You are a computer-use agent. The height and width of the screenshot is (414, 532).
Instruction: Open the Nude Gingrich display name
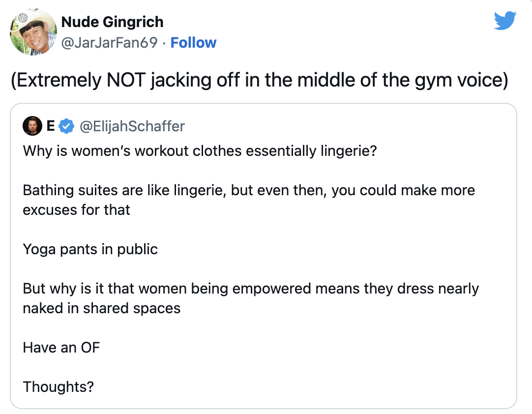(112, 22)
